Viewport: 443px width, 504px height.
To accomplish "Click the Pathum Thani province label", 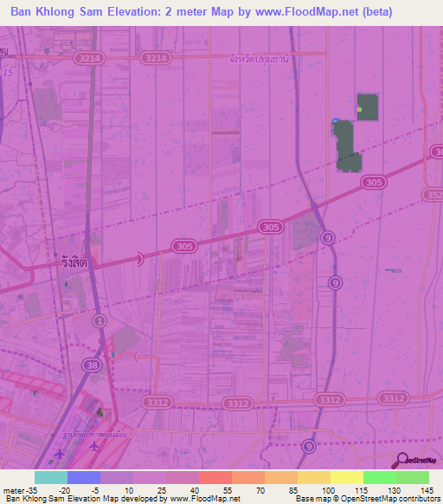I will (x=260, y=59).
